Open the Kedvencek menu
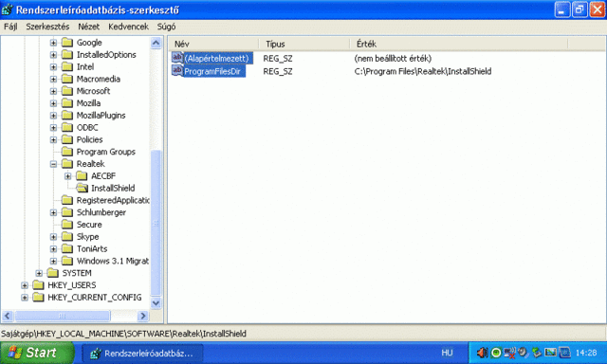The width and height of the screenshot is (607, 364). tap(129, 27)
